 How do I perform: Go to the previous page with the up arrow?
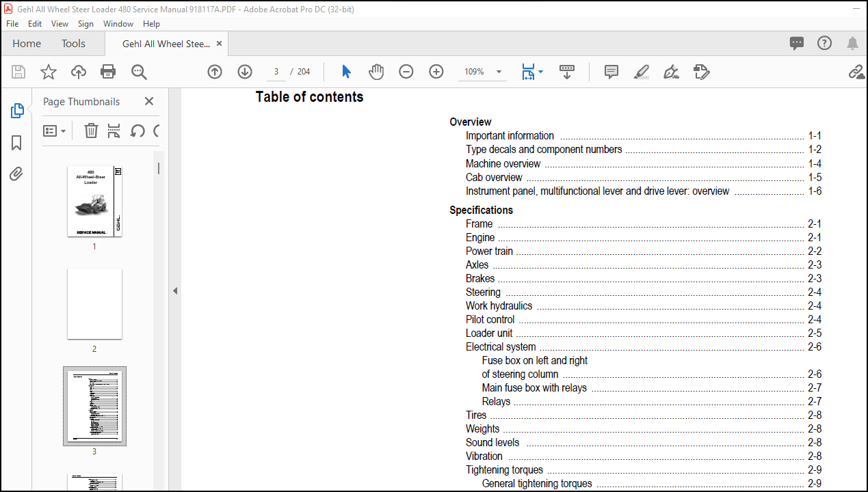(x=215, y=72)
